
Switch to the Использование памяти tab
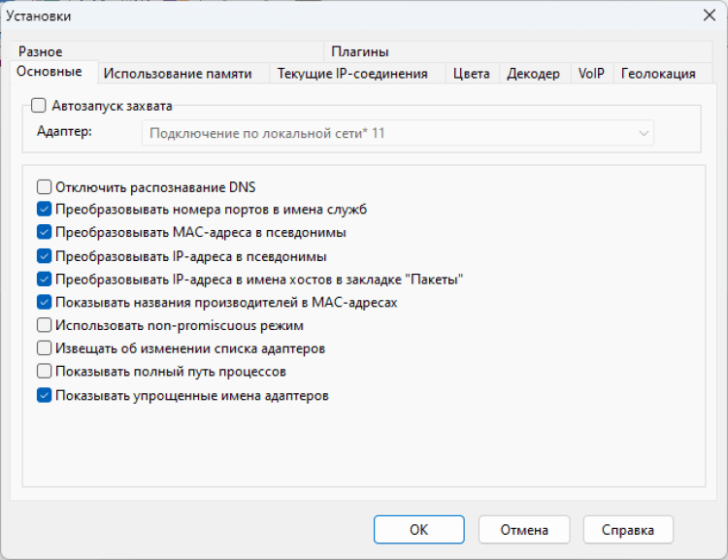(x=178, y=74)
